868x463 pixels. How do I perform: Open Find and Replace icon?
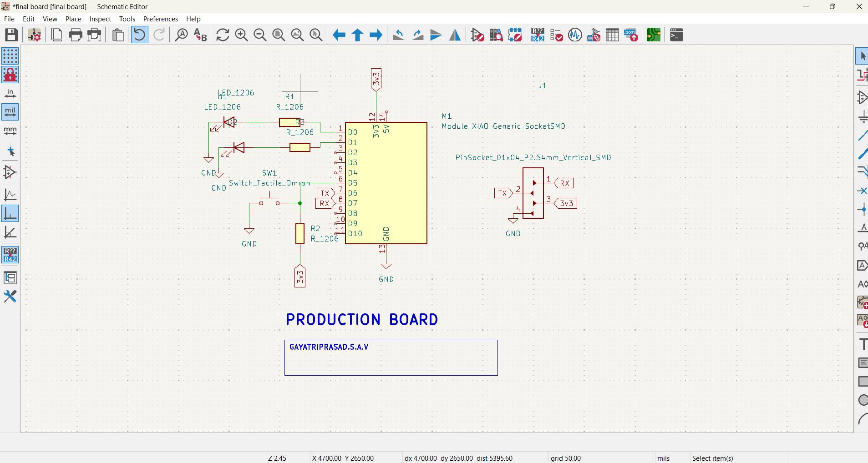(200, 35)
